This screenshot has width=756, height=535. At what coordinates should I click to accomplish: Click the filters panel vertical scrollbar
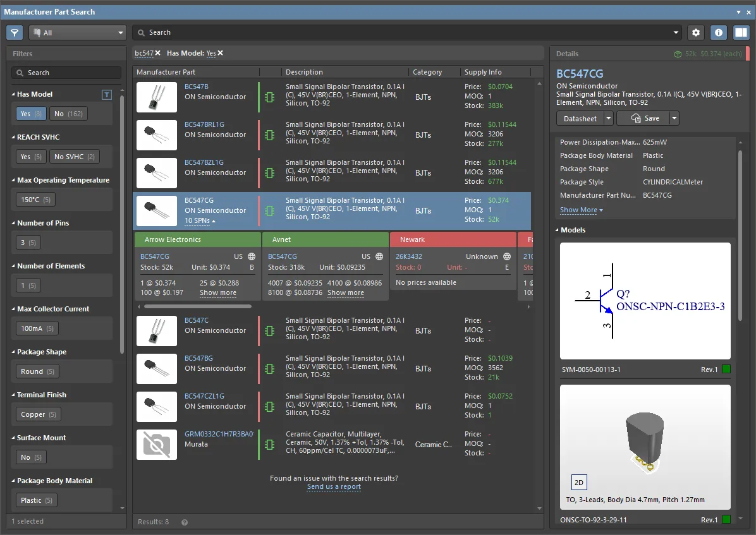click(122, 224)
